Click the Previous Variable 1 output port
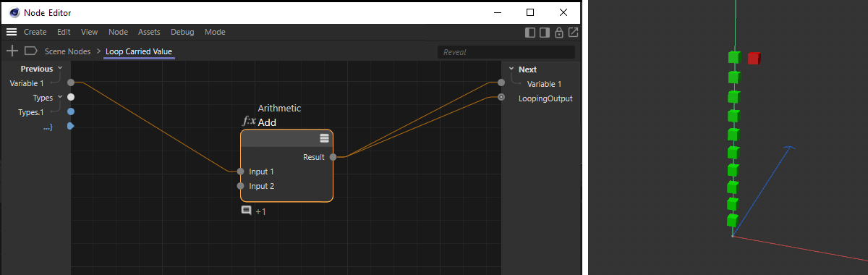 click(70, 82)
